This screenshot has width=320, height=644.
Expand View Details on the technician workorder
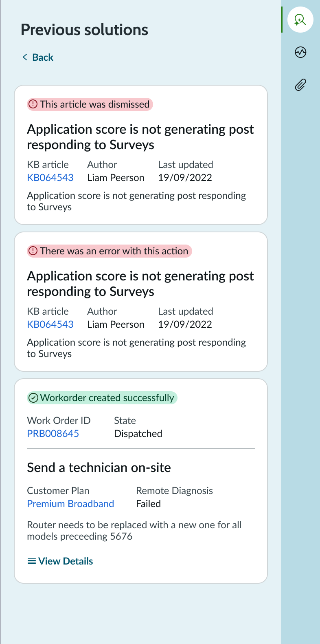point(65,561)
